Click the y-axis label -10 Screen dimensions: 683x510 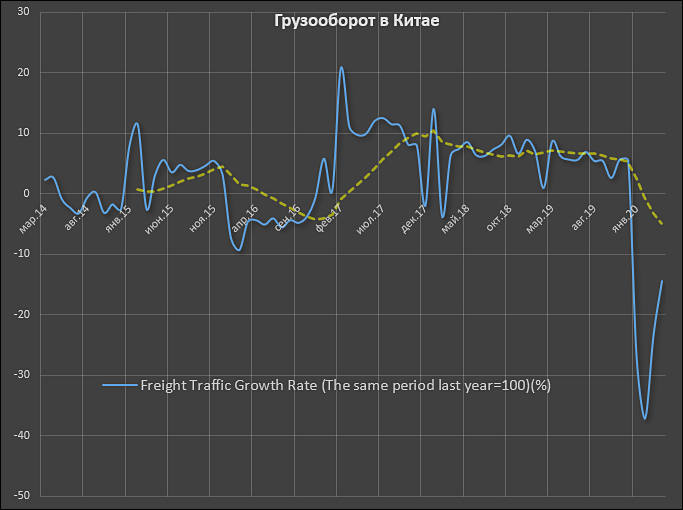click(x=22, y=253)
